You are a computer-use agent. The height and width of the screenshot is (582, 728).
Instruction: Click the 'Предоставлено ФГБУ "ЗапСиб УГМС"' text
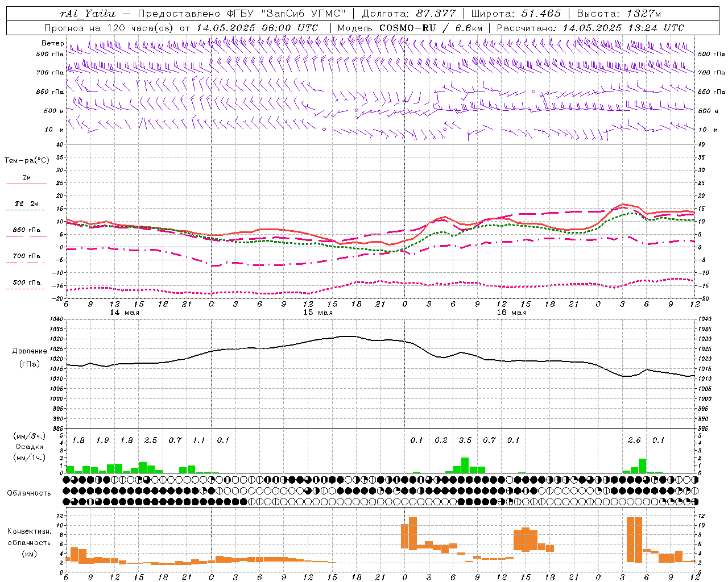coord(242,14)
